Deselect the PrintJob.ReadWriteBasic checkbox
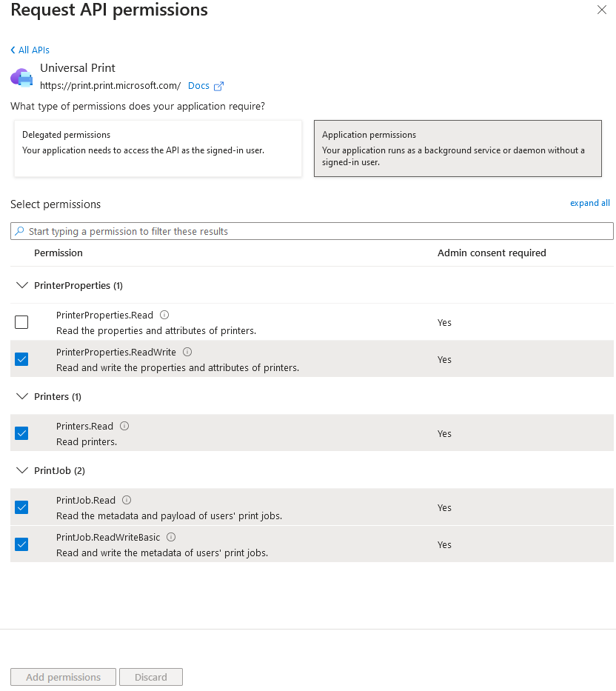The height and width of the screenshot is (691, 616). tap(21, 544)
